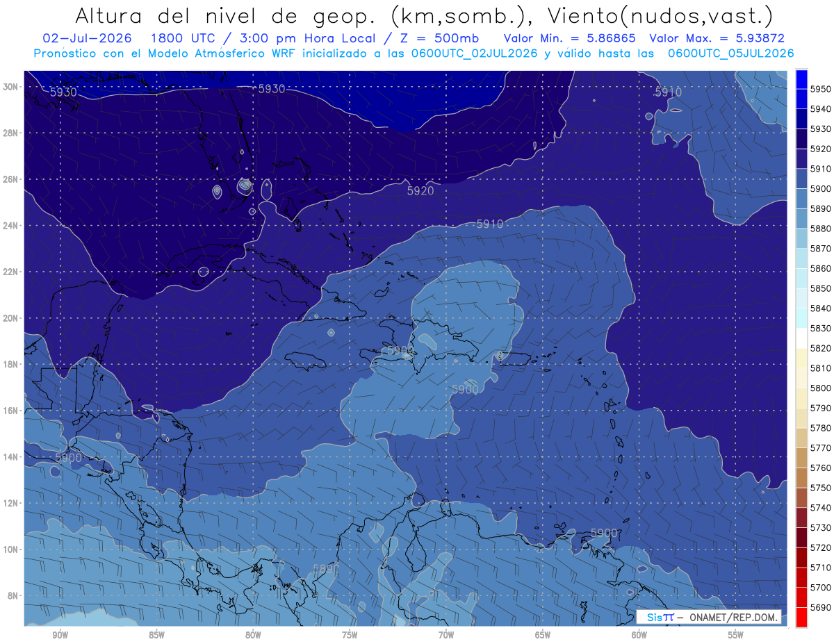
Task: Click the date text '02-Jul-2026'
Action: coord(87,38)
